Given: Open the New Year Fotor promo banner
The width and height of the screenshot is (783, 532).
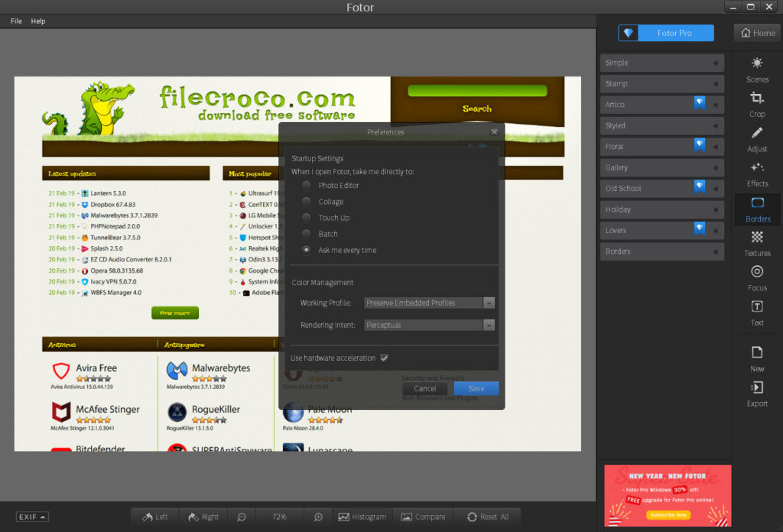Looking at the screenshot, I should [668, 495].
